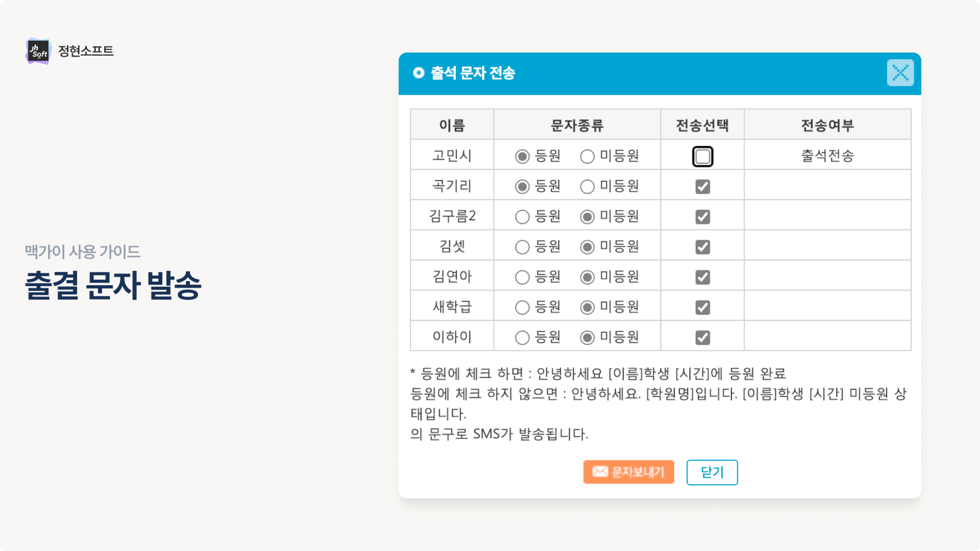Select 등원 radio for 김셋

click(x=522, y=247)
